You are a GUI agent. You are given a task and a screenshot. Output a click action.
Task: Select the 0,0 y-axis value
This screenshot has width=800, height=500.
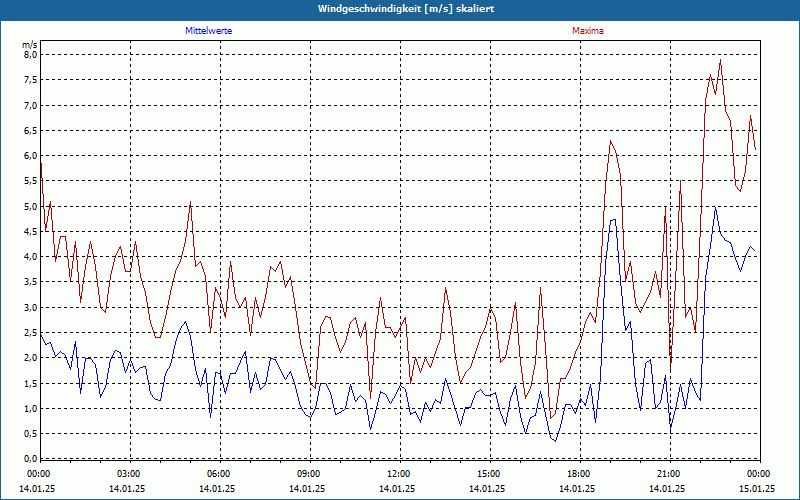point(31,458)
